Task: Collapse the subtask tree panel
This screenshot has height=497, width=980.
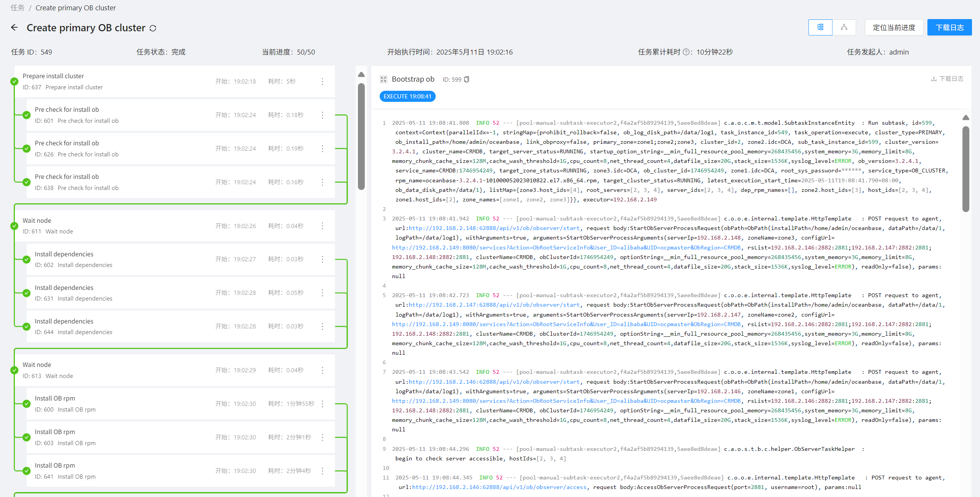Action: pyautogui.click(x=361, y=74)
